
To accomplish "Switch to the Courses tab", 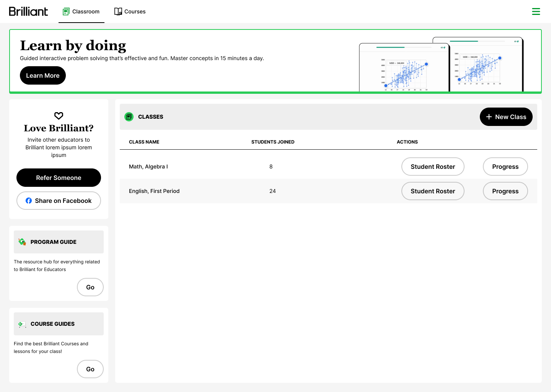I will (x=130, y=11).
